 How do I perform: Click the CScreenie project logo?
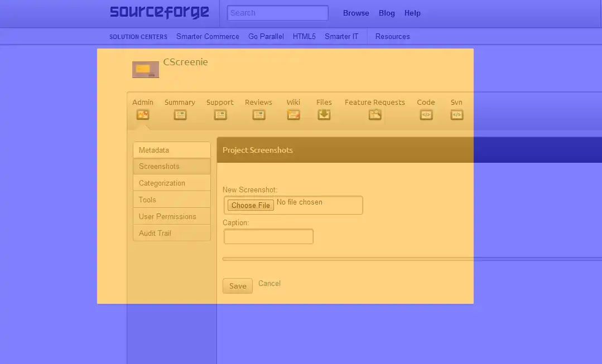(x=146, y=70)
